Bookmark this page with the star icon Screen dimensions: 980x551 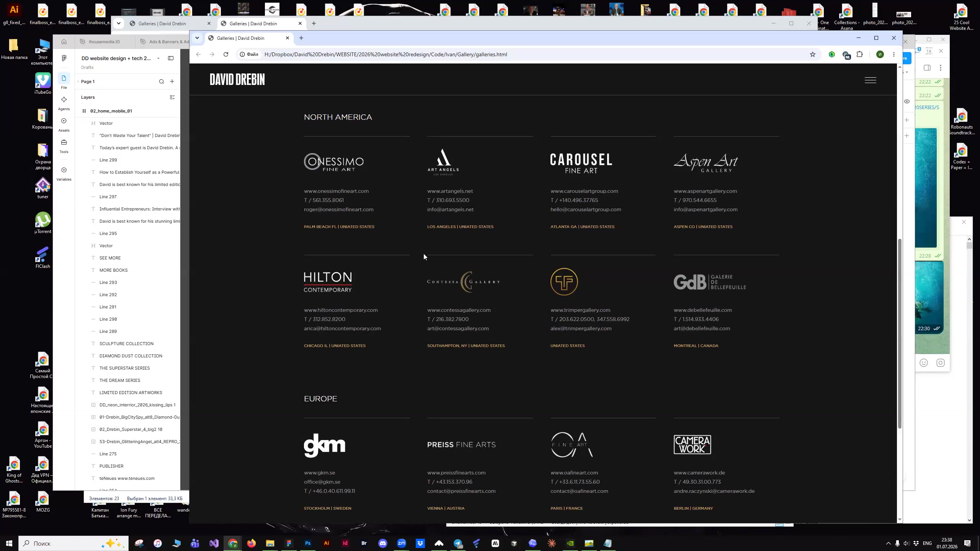coord(813,54)
